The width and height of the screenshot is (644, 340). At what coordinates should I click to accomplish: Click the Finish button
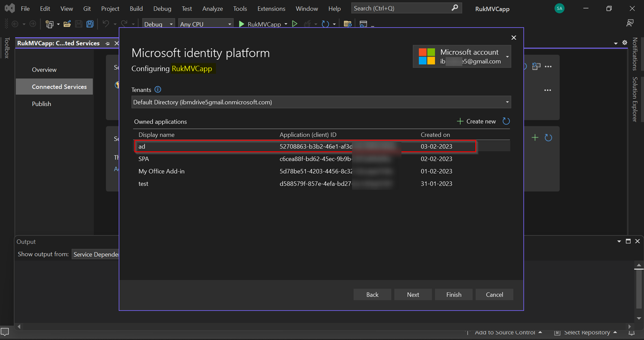[x=454, y=295]
